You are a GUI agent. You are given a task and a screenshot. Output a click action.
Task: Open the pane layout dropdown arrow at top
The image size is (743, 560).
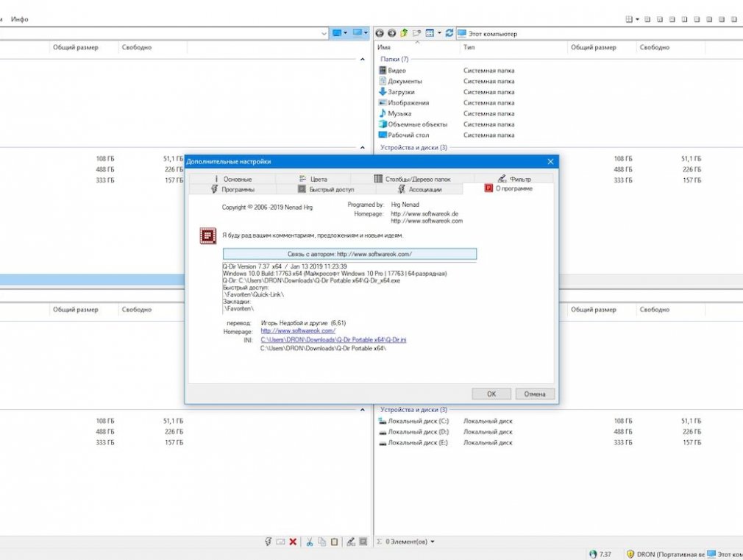637,19
